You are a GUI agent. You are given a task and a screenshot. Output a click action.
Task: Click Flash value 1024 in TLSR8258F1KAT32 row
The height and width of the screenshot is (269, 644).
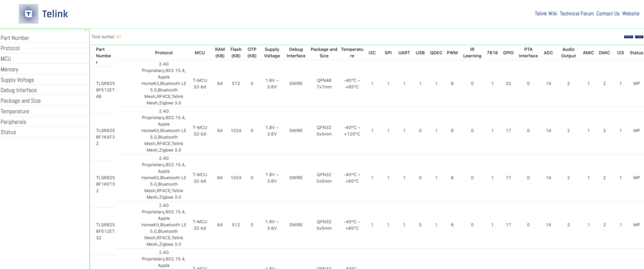click(236, 131)
